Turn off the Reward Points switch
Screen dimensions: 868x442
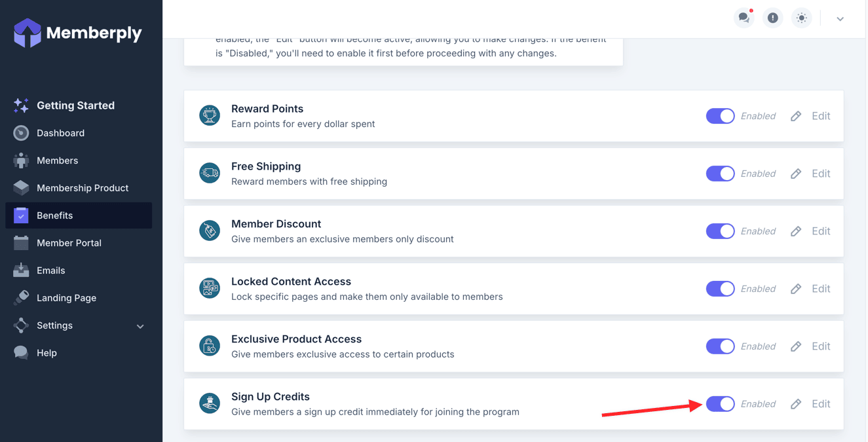tap(720, 116)
